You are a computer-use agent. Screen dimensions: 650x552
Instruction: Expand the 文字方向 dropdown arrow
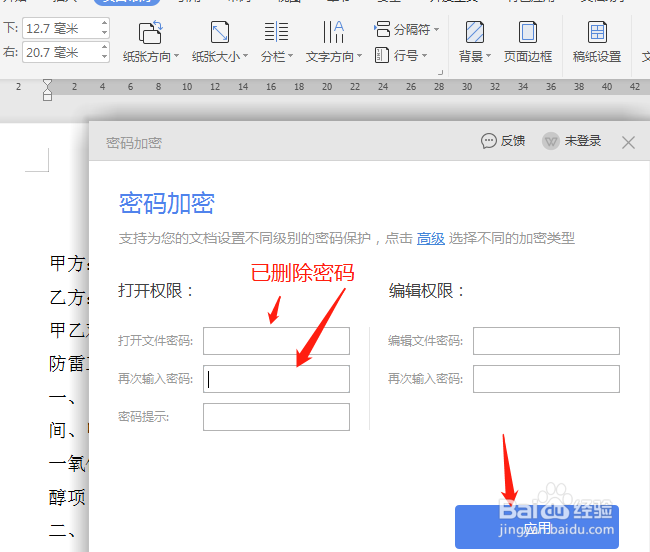(359, 56)
